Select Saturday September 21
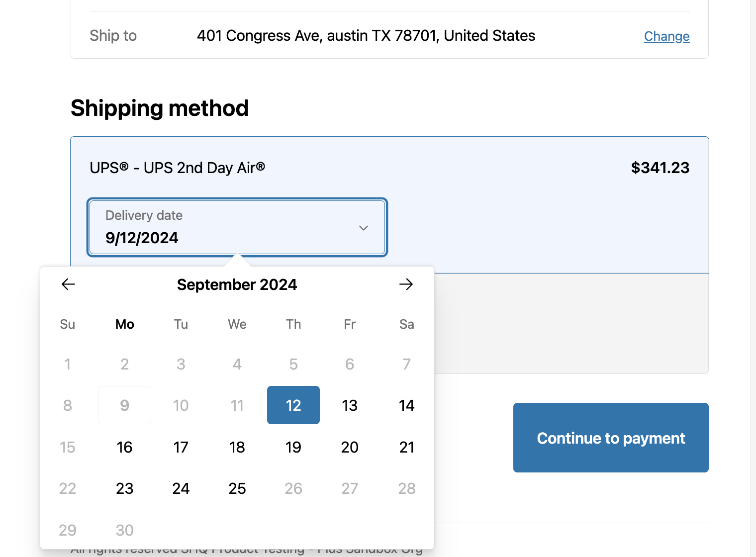Viewport: 756px width, 557px height. click(x=406, y=447)
